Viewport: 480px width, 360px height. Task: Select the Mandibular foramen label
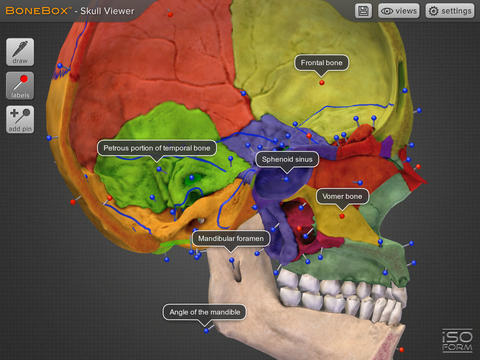click(231, 238)
